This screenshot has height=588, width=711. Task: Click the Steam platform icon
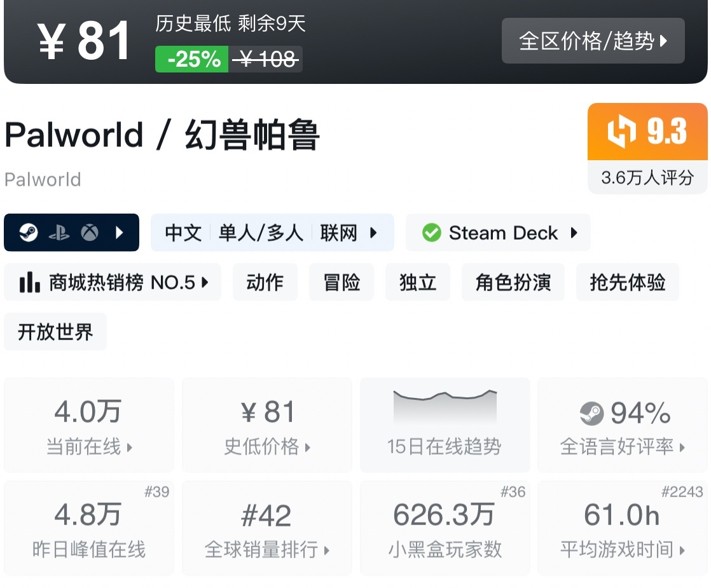point(29,233)
